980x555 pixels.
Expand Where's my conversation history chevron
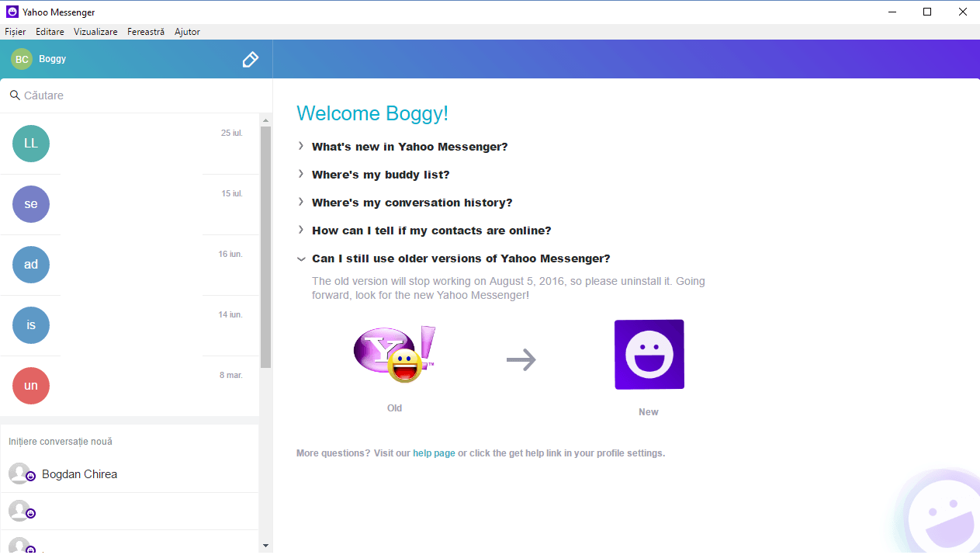(x=301, y=202)
